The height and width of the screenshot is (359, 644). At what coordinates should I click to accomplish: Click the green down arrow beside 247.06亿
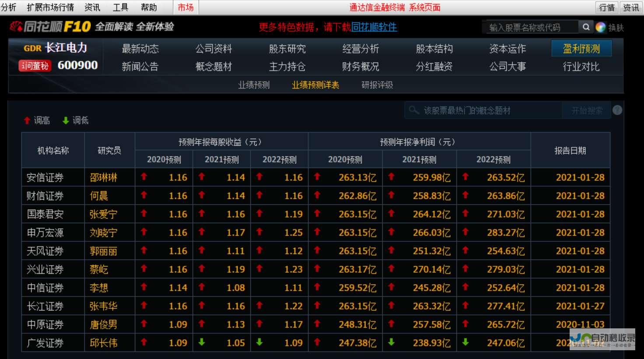point(465,342)
